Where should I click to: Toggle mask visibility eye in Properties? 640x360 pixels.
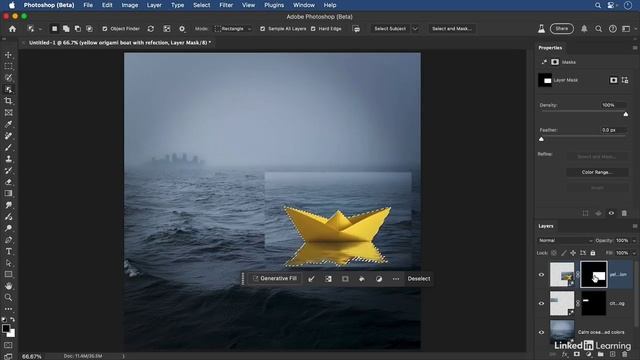coord(611,213)
